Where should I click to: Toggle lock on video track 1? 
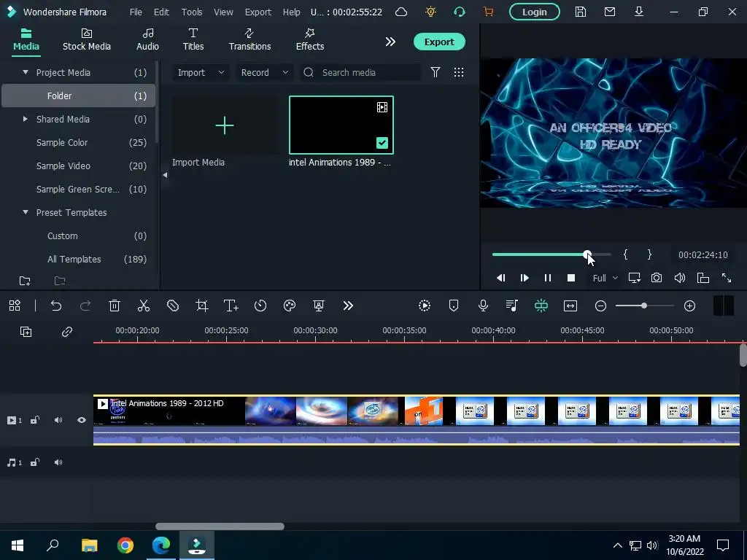[35, 420]
